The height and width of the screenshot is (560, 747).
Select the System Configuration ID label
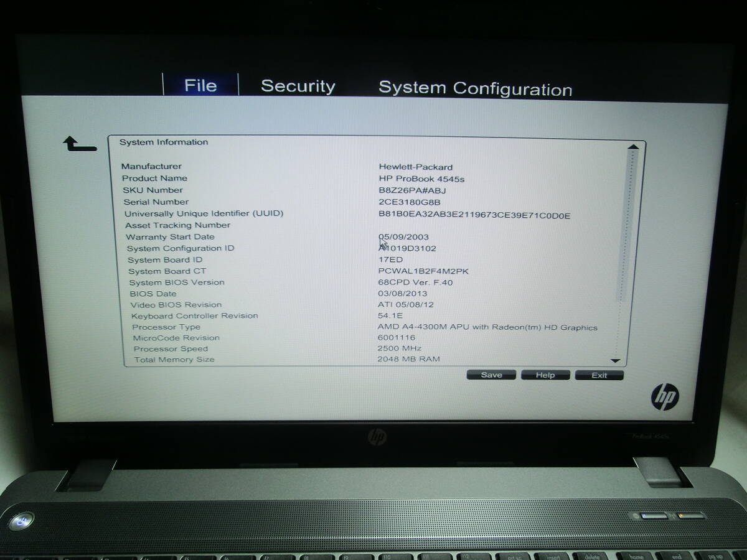(x=181, y=248)
